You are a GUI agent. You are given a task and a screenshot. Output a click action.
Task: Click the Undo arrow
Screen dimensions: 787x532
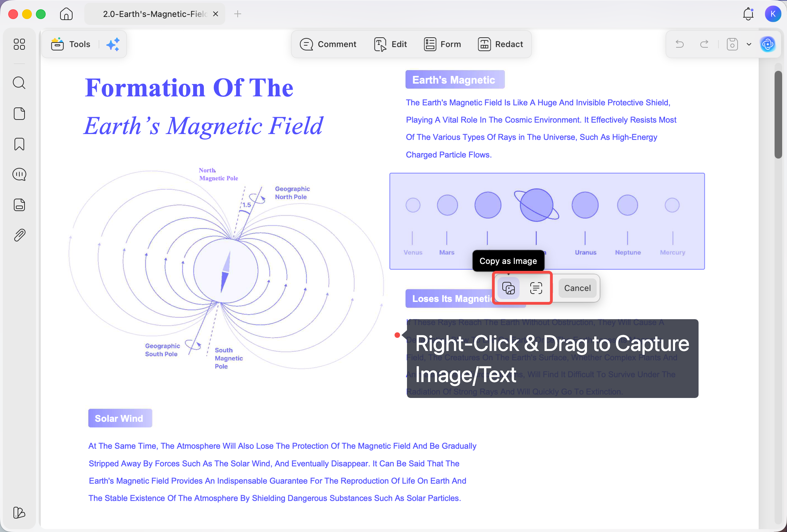tap(680, 44)
